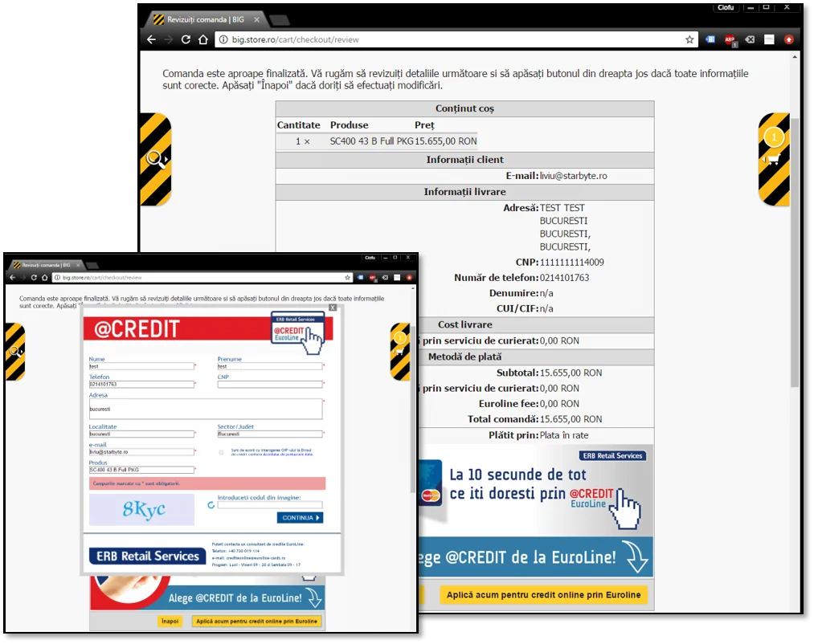This screenshot has height=644, width=814.
Task: Bookmark page with star in small window
Action: [347, 278]
